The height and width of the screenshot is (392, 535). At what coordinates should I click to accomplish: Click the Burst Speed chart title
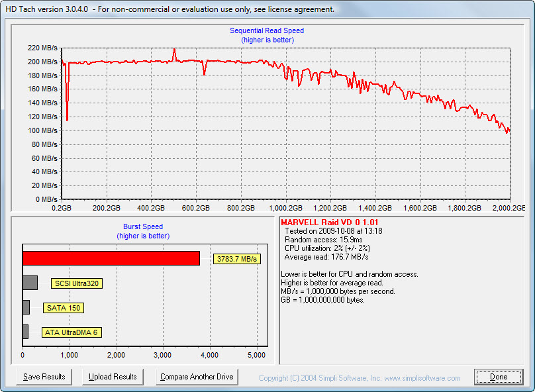click(143, 226)
